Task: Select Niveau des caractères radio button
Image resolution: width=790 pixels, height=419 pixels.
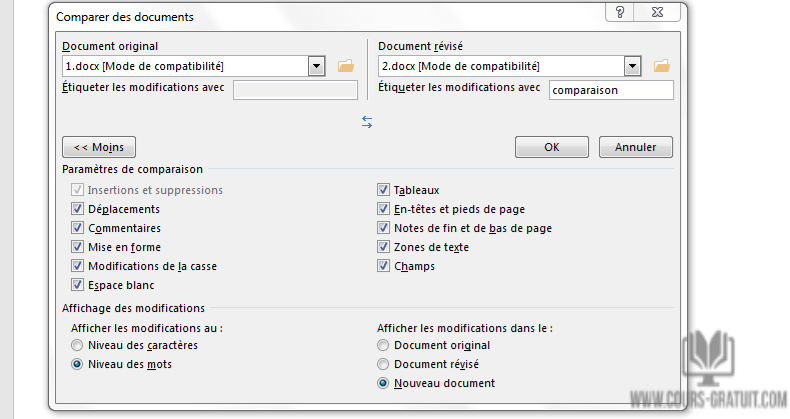Action: (x=77, y=345)
